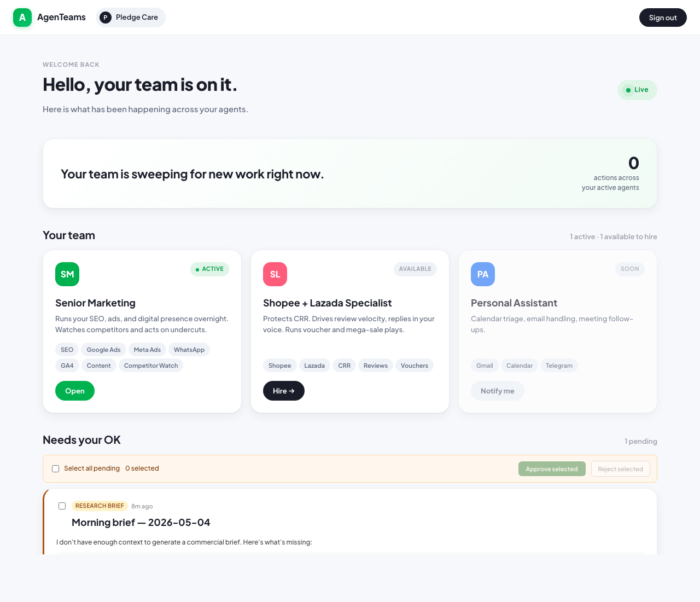Click the Calendar tag

520,366
